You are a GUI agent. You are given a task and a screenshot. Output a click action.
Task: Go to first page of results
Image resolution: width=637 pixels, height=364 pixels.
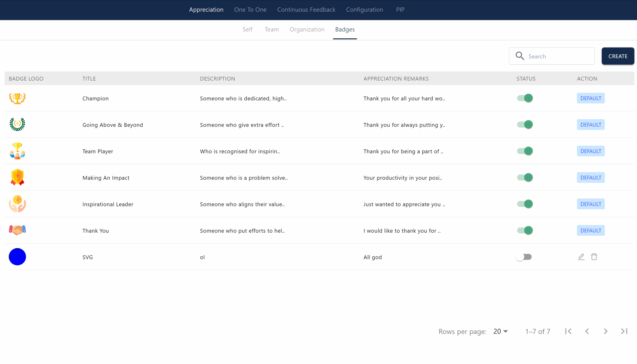click(x=568, y=331)
